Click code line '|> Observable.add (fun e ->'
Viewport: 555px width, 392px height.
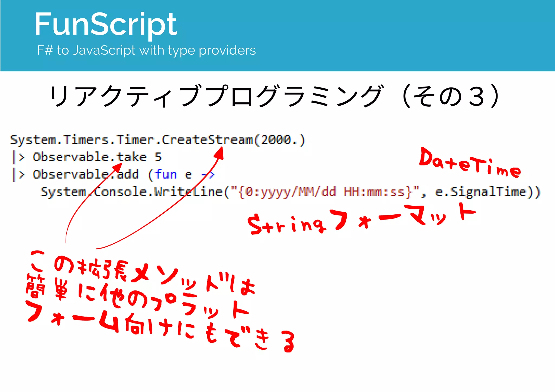pyautogui.click(x=114, y=175)
